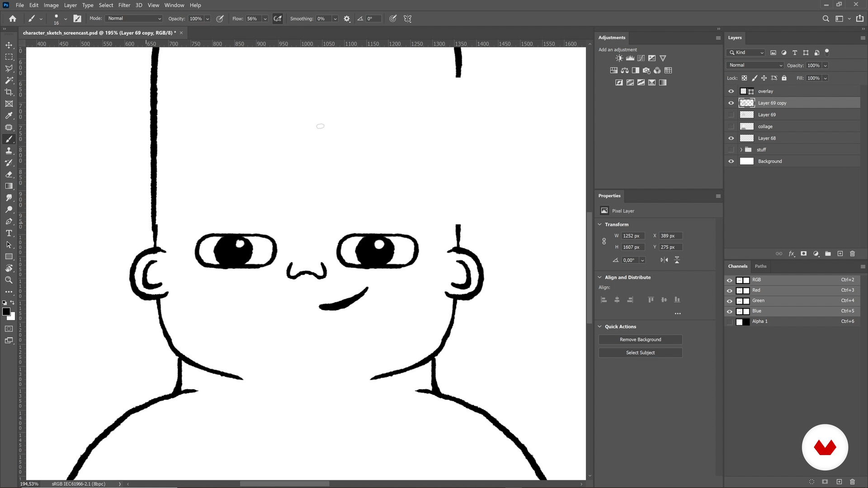Click Brightness/Contrast adjustment icon
Image resolution: width=868 pixels, height=488 pixels.
[x=619, y=58]
